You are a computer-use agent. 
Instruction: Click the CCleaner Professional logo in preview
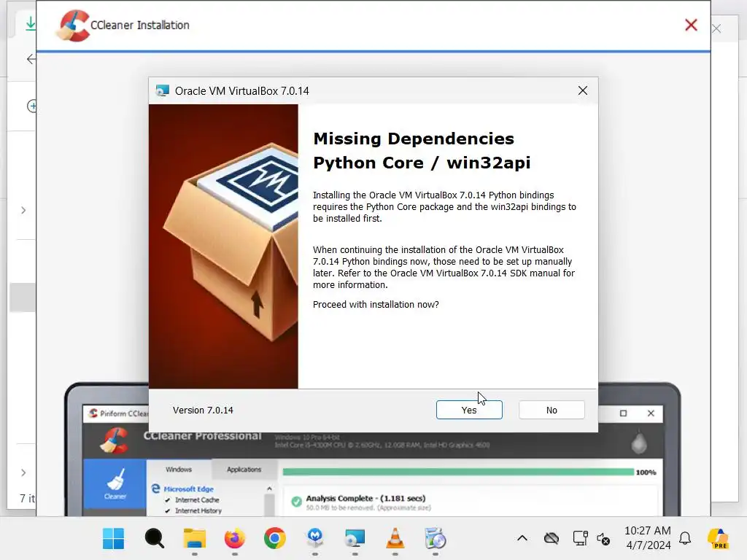pos(115,440)
